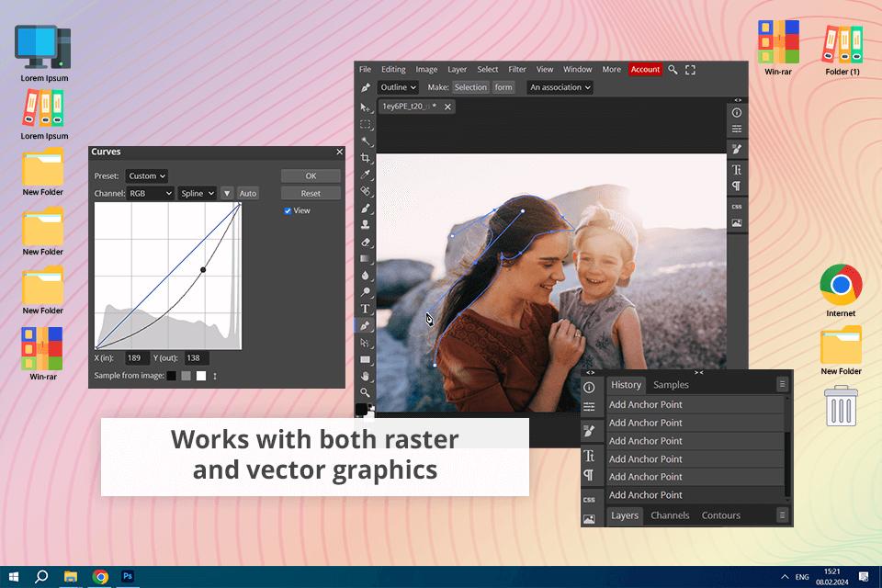Select the Crop tool
The height and width of the screenshot is (588, 882).
click(365, 158)
